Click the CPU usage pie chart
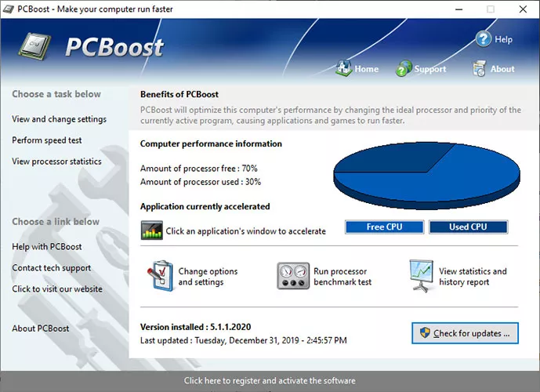Viewport: 540px width, 392px height. pyautogui.click(x=426, y=176)
